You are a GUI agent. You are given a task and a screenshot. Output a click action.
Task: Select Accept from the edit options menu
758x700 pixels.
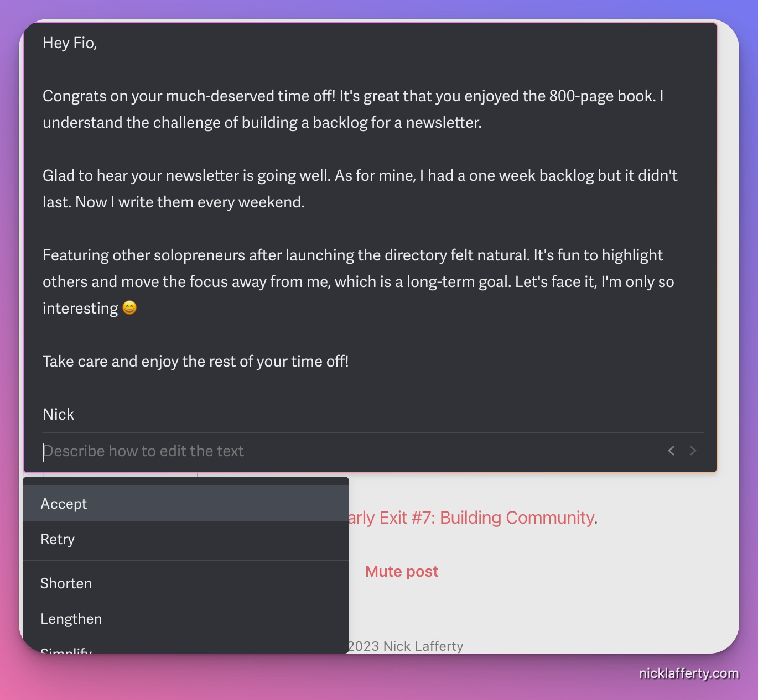[64, 503]
